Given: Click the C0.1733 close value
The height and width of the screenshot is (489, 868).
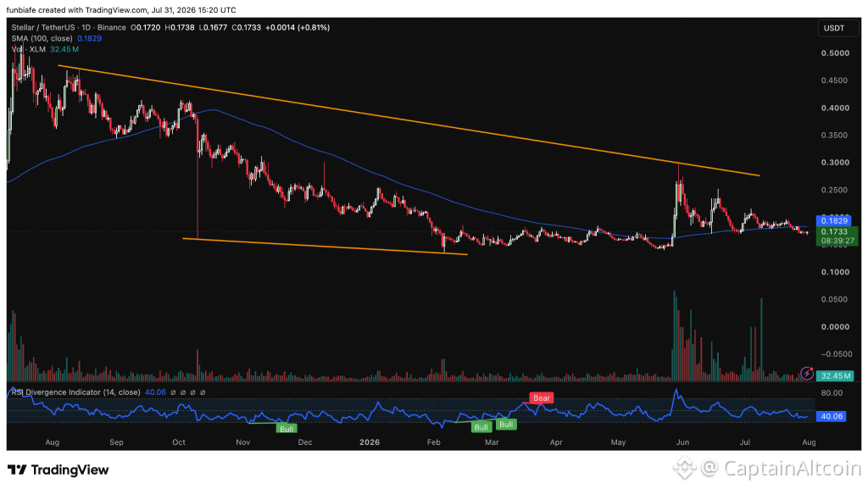Looking at the screenshot, I should (247, 27).
